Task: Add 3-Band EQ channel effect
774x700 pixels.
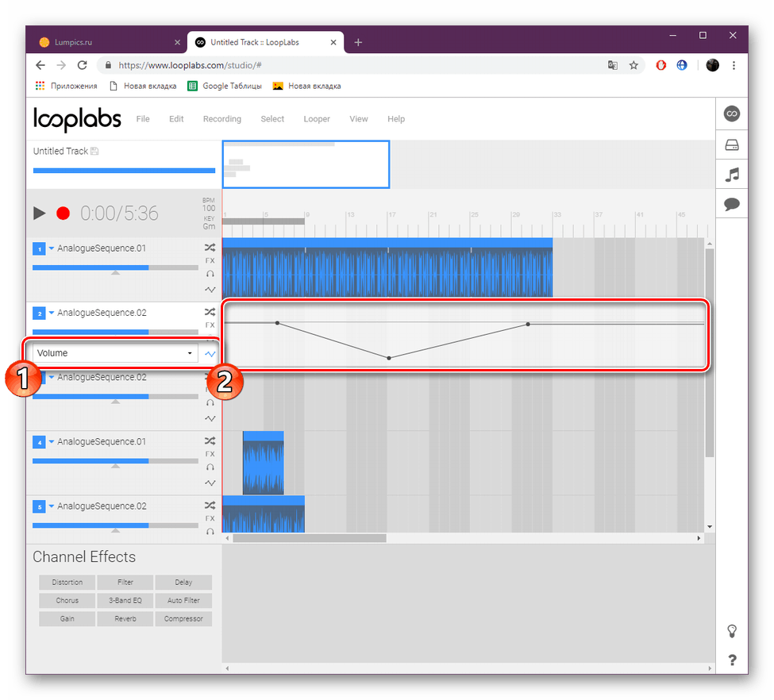Action: tap(125, 601)
